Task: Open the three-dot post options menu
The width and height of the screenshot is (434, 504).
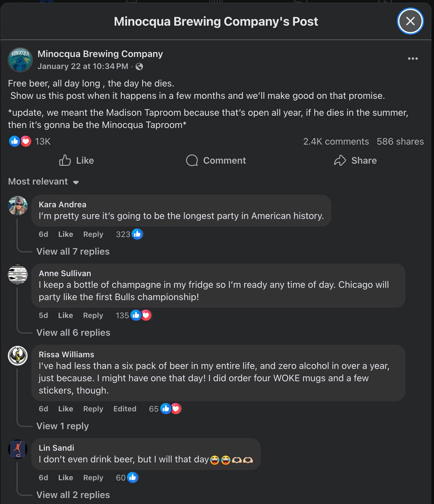Action: tap(413, 59)
